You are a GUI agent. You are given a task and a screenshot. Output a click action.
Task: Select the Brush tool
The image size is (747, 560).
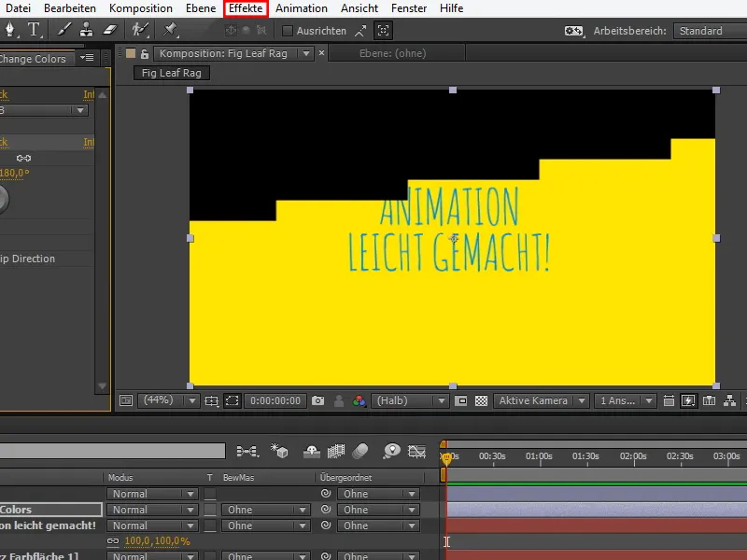tap(63, 30)
